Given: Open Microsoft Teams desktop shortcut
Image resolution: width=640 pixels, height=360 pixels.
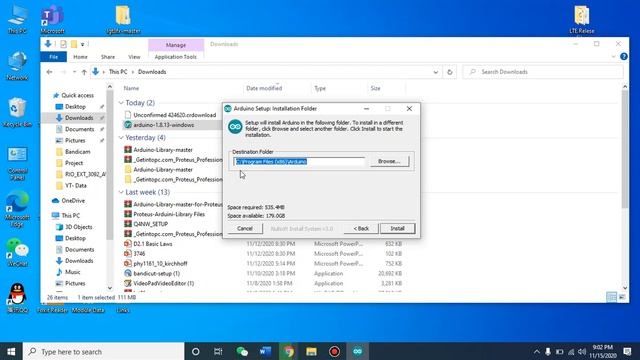Looking at the screenshot, I should [x=52, y=19].
